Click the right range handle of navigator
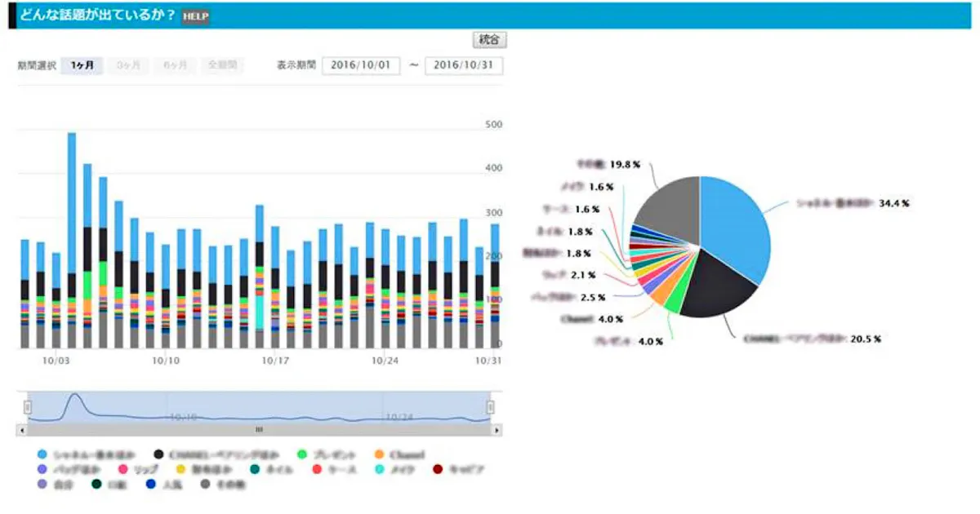Screen dimensions: 980x514 coord(491,407)
